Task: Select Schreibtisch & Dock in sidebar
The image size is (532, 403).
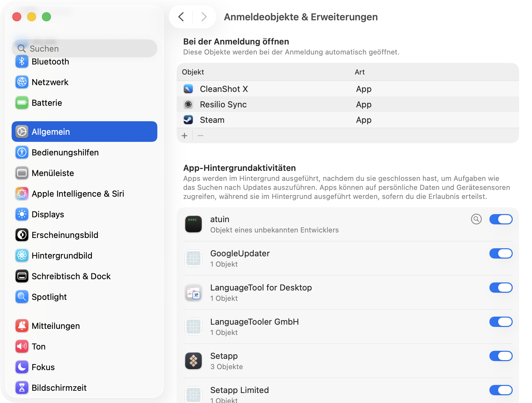Action: coord(71,276)
